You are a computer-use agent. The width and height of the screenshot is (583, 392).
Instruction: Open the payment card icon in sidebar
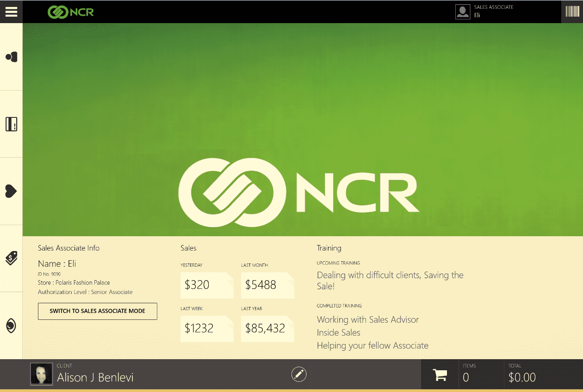tap(11, 124)
